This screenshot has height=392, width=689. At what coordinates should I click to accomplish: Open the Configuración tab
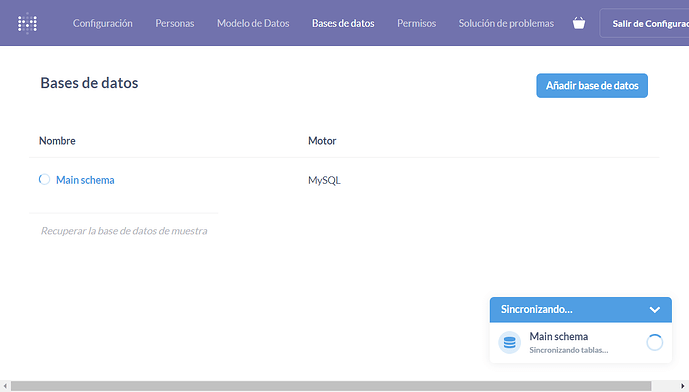(x=102, y=23)
